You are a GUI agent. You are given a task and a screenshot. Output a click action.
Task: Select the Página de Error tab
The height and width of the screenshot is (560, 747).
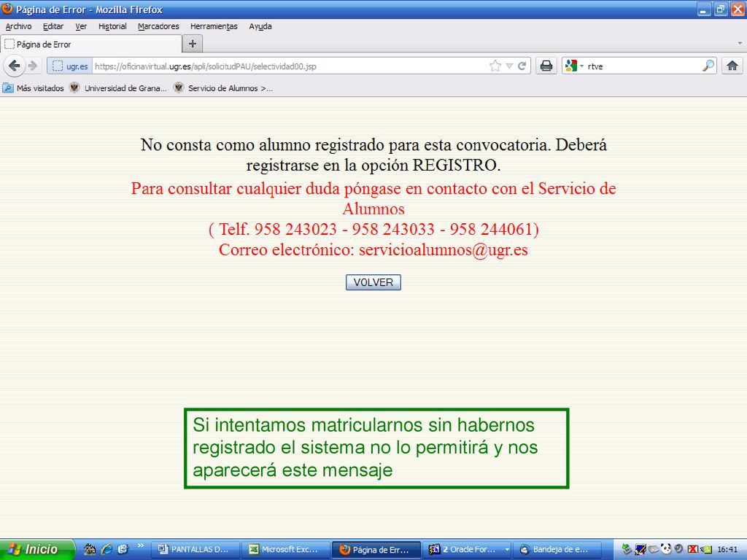tap(90, 44)
